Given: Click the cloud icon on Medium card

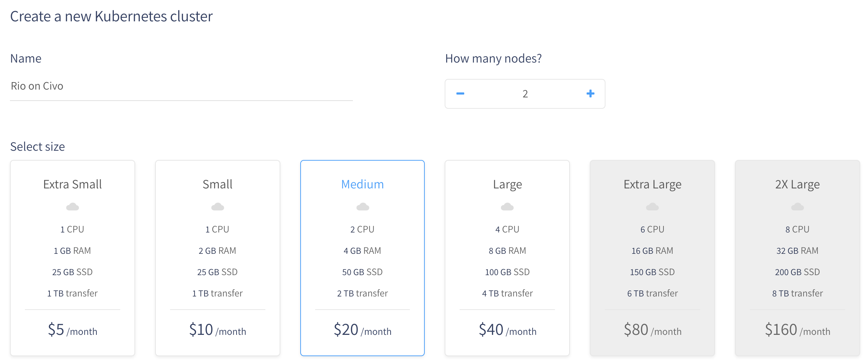Looking at the screenshot, I should [362, 207].
